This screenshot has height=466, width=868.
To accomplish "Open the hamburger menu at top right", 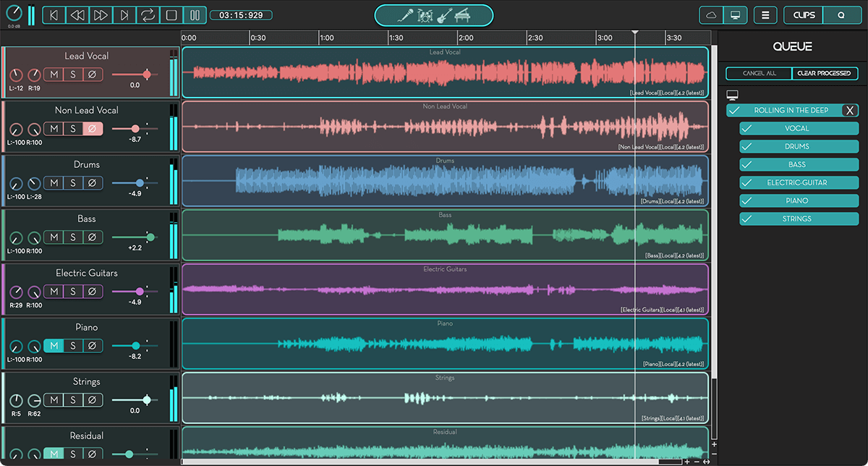I will [x=765, y=14].
